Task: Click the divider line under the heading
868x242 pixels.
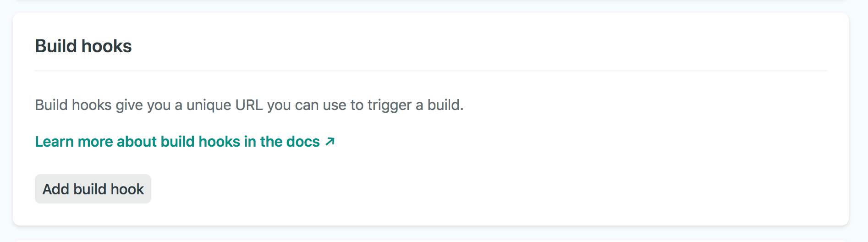Action: (431, 71)
